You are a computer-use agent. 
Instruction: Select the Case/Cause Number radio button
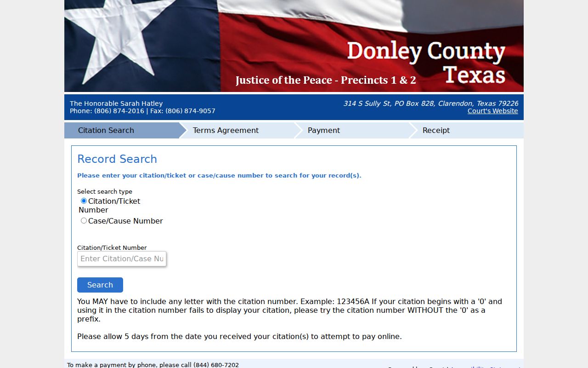tap(84, 221)
